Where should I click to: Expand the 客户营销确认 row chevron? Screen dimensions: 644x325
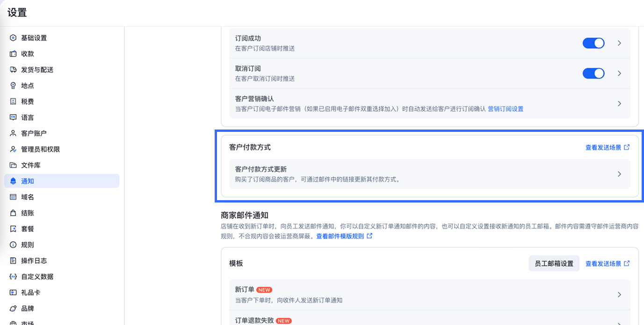click(x=619, y=103)
